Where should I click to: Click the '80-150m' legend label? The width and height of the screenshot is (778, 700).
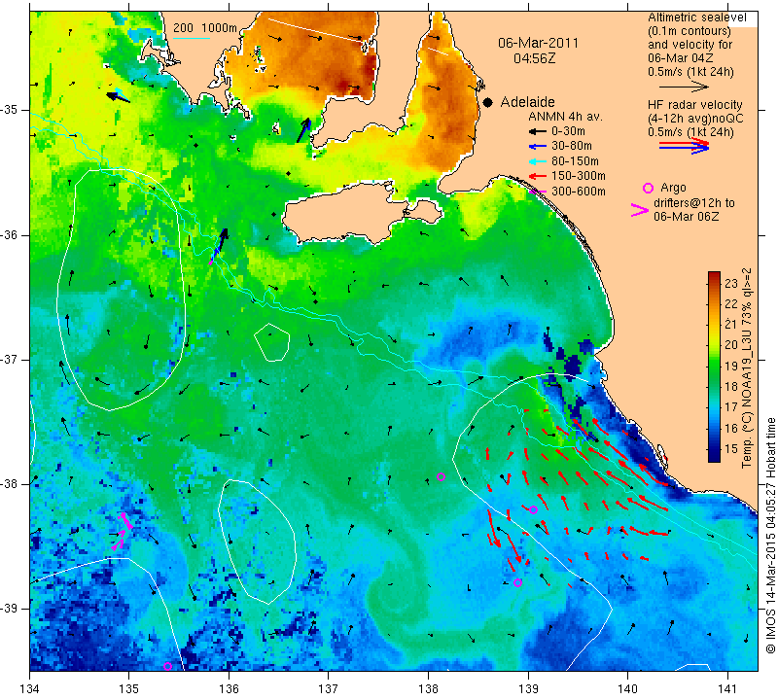575,161
